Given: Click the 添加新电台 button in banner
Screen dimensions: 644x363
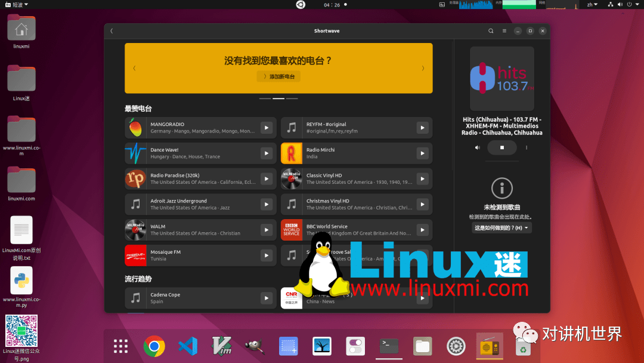Looking at the screenshot, I should (278, 76).
